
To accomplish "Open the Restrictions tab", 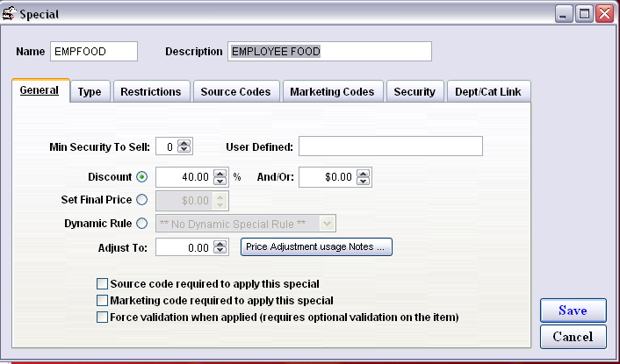I will click(x=151, y=91).
